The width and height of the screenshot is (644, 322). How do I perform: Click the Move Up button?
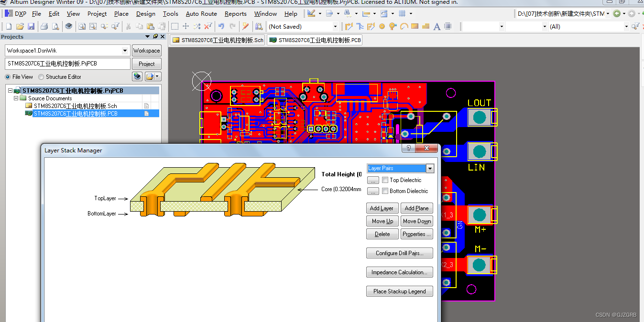pos(382,221)
